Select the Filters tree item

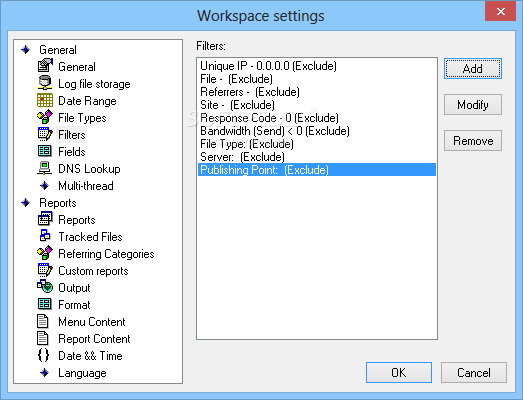(x=72, y=135)
